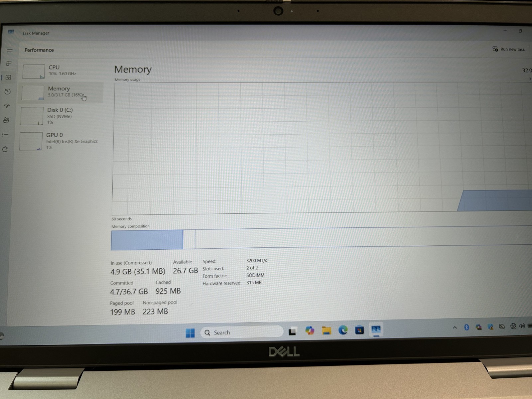The width and height of the screenshot is (532, 399).
Task: Click the '223 MB' non-paged pool value
Action: 155,312
